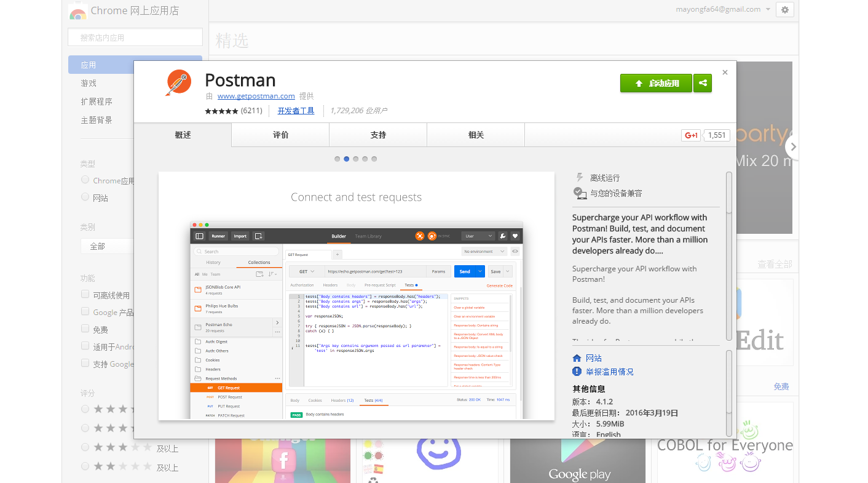Click the COBOL for Everyone app card
The image size is (868, 483).
[x=725, y=442]
